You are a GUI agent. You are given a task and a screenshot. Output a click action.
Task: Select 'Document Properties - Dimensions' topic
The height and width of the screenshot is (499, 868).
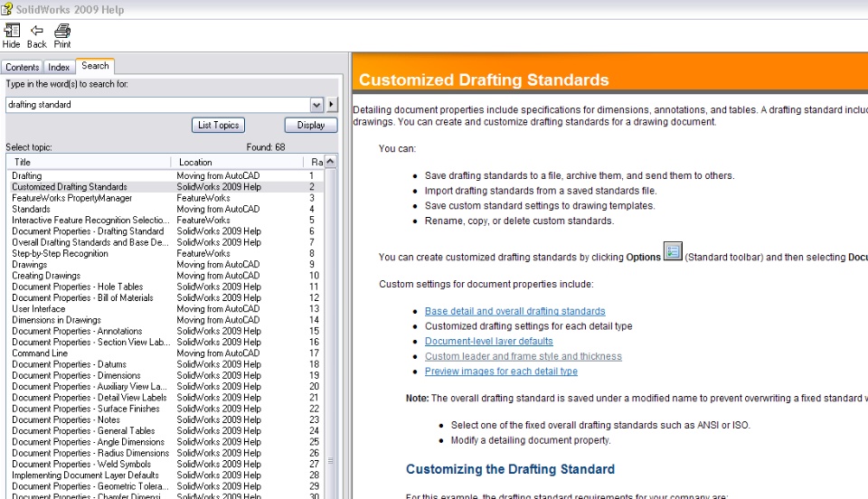tap(166, 375)
